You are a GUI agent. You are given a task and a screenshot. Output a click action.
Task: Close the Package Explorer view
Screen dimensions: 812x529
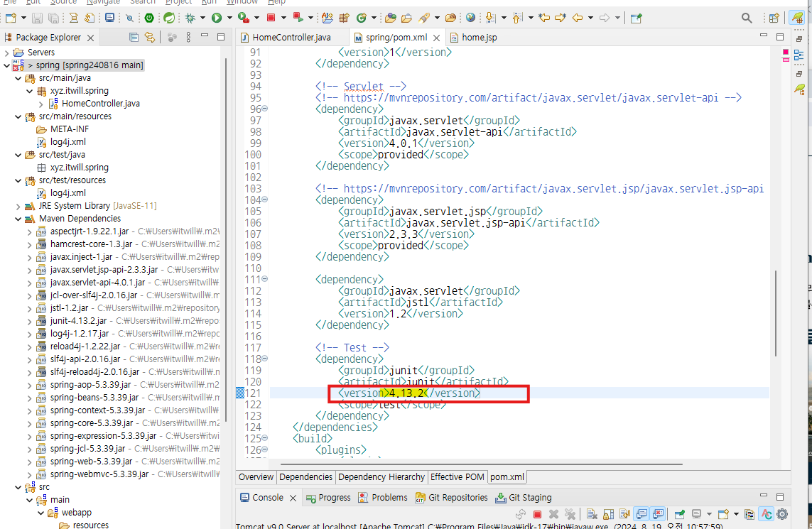click(91, 38)
